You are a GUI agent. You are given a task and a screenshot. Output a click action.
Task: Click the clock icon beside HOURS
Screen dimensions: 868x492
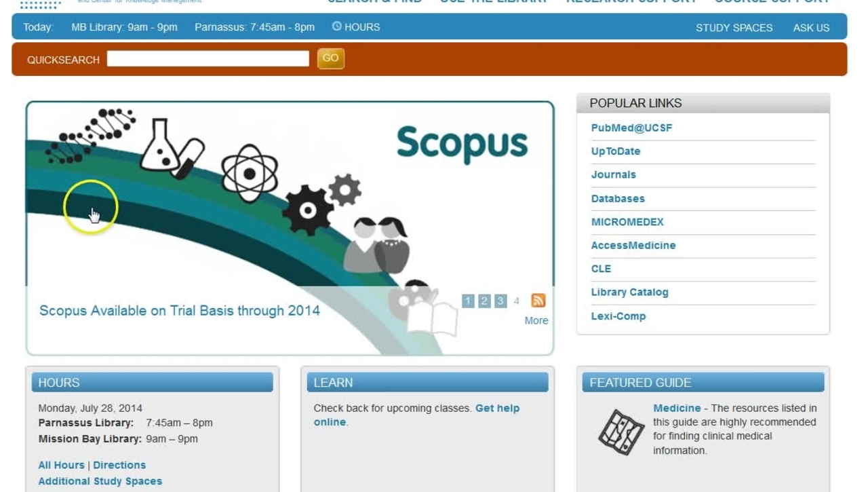337,26
